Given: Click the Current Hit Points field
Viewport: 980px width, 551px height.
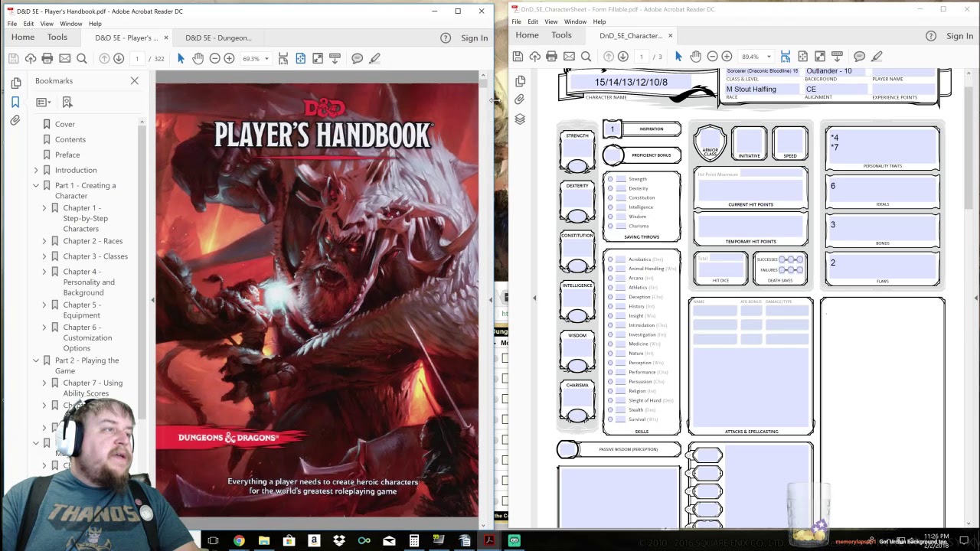Looking at the screenshot, I should pos(750,189).
